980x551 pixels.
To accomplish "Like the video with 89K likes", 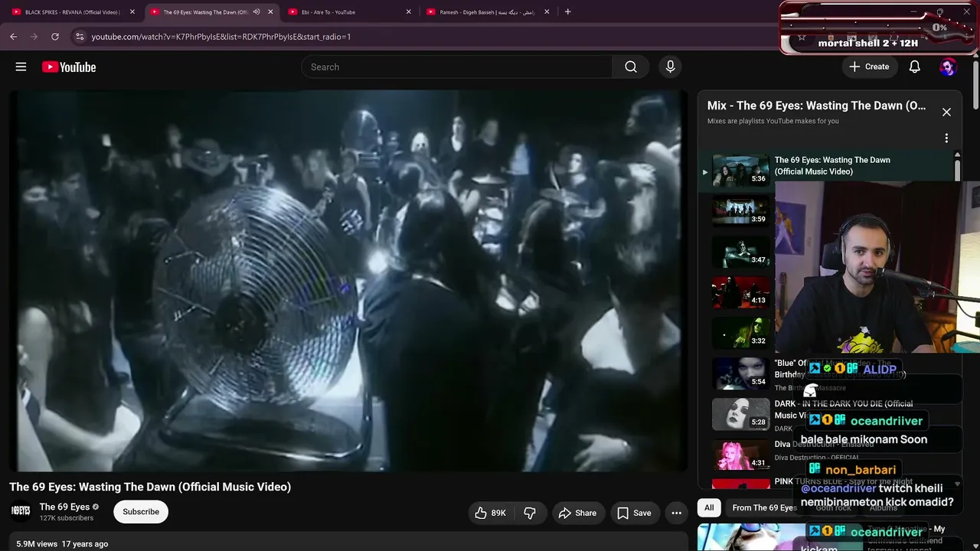I will click(x=490, y=513).
